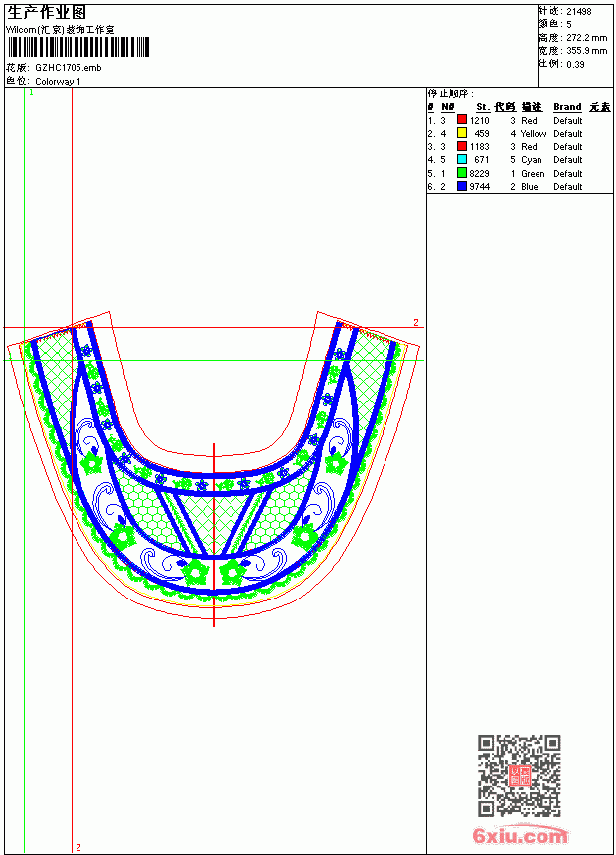Click the red center crosshair on the design
The height and width of the screenshot is (855, 616).
pos(214,535)
